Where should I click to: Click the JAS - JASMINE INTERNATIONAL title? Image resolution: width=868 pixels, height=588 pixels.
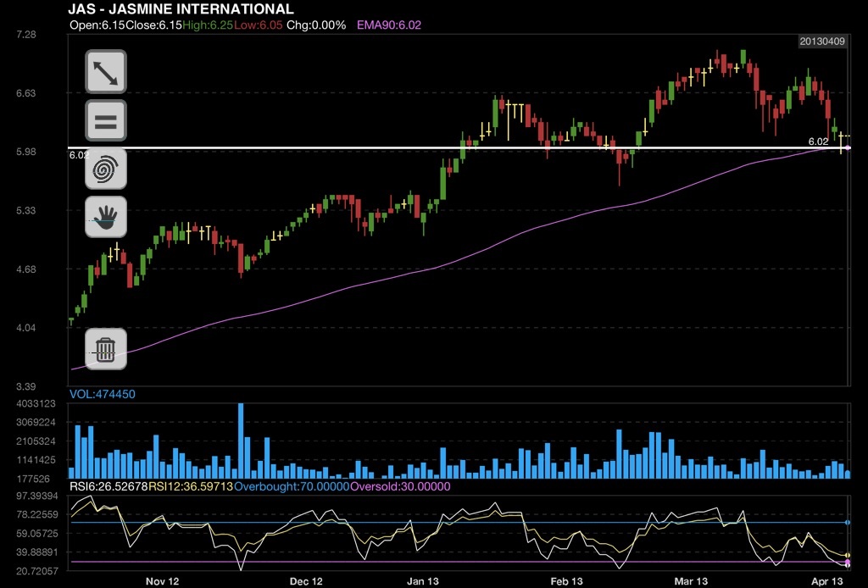pos(181,8)
